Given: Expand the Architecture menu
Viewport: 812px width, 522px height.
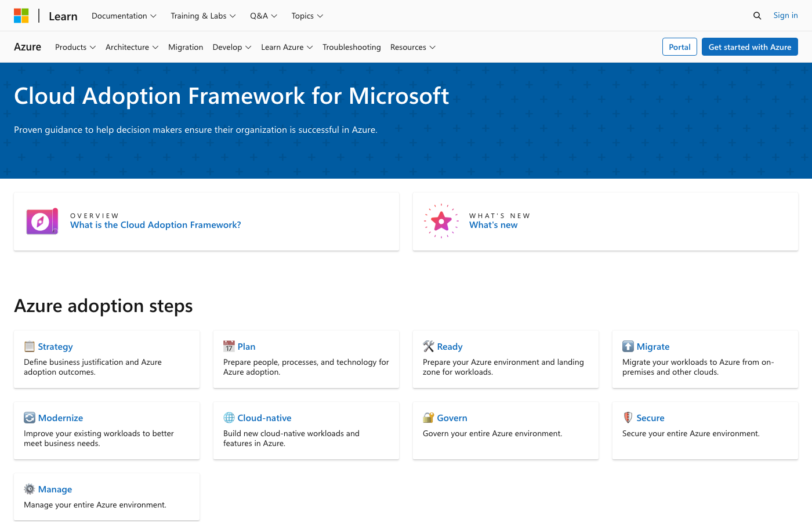Looking at the screenshot, I should pyautogui.click(x=132, y=47).
